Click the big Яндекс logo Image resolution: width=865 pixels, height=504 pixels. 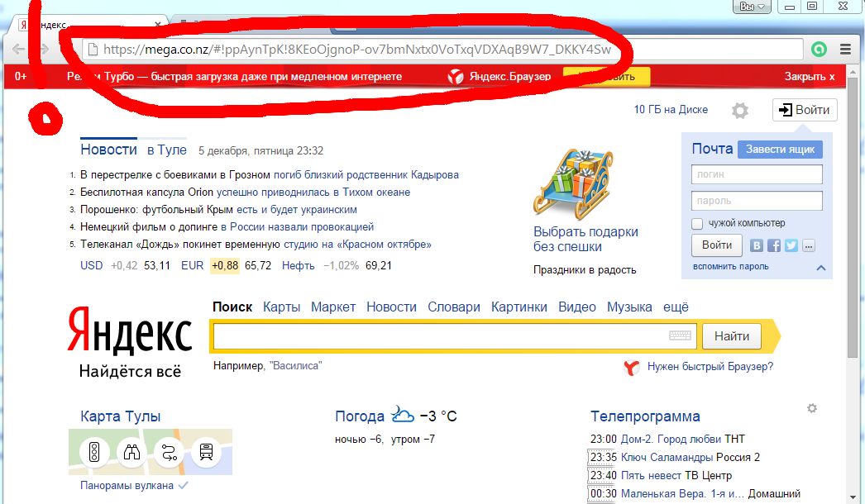coord(130,330)
